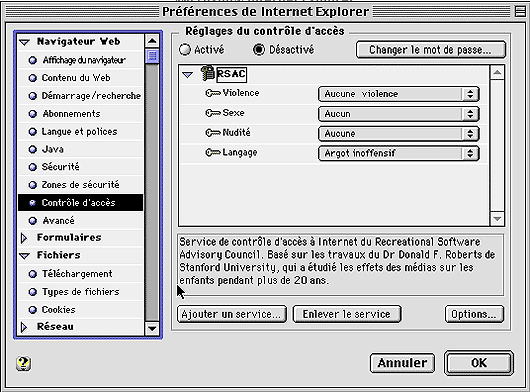This screenshot has width=530, height=392.
Task: Select the Langage rating row label
Action: pyautogui.click(x=240, y=153)
